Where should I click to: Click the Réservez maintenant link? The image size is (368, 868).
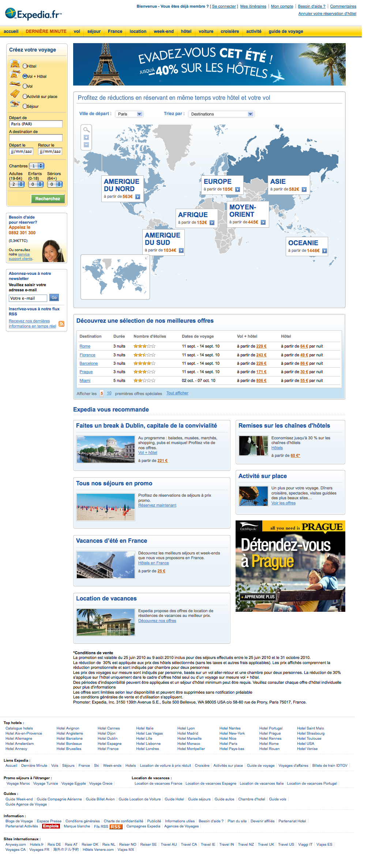coord(157,505)
